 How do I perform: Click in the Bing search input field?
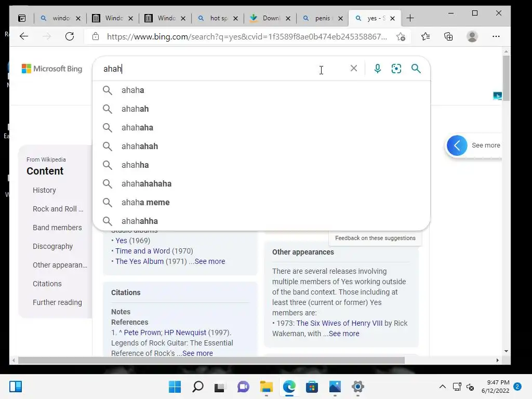click(224, 69)
